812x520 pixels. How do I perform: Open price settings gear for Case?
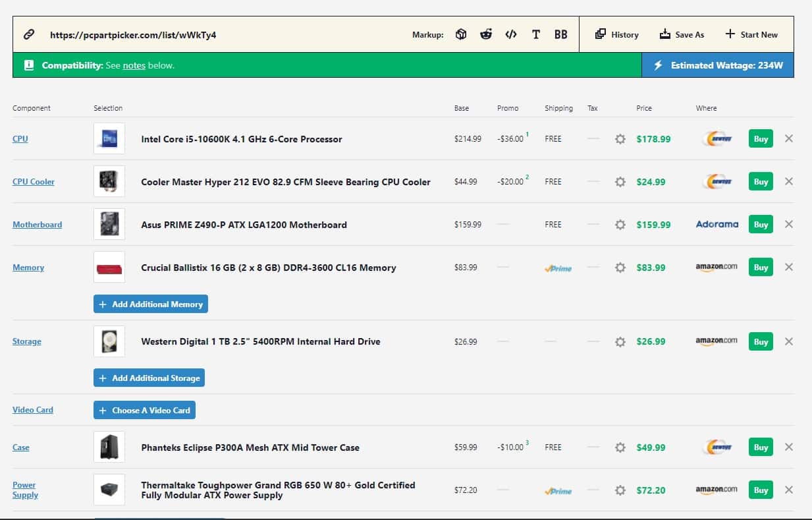[x=620, y=448]
